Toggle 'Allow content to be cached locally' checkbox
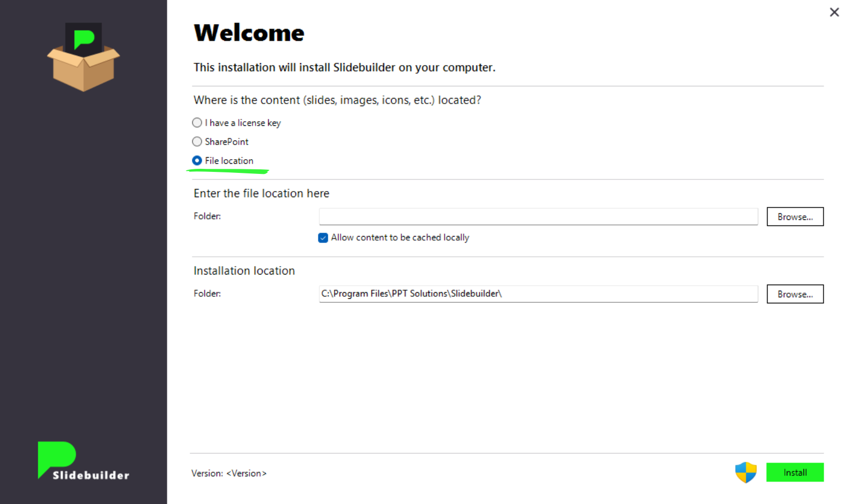This screenshot has height=504, width=846. 323,238
